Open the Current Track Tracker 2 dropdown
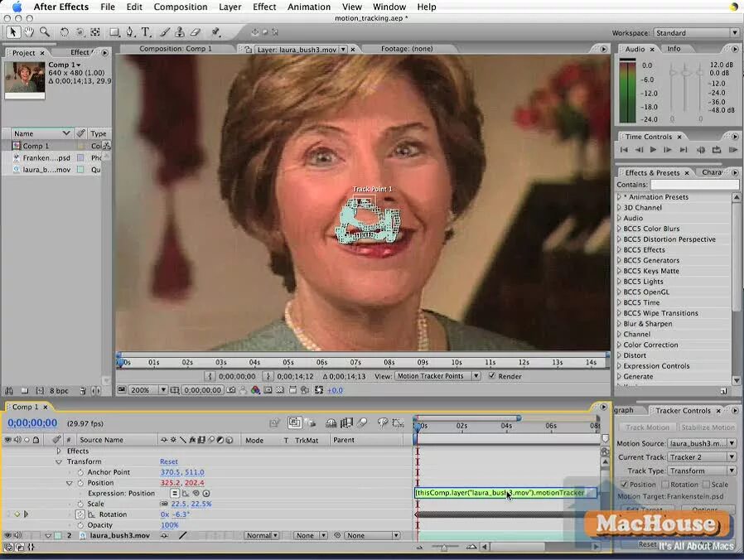Viewport: 744px width, 560px height. coord(702,457)
